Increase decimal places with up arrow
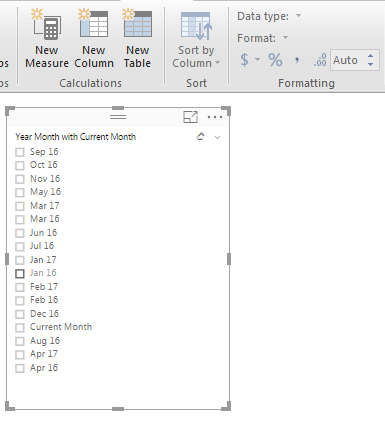This screenshot has height=424, width=385. tap(371, 56)
